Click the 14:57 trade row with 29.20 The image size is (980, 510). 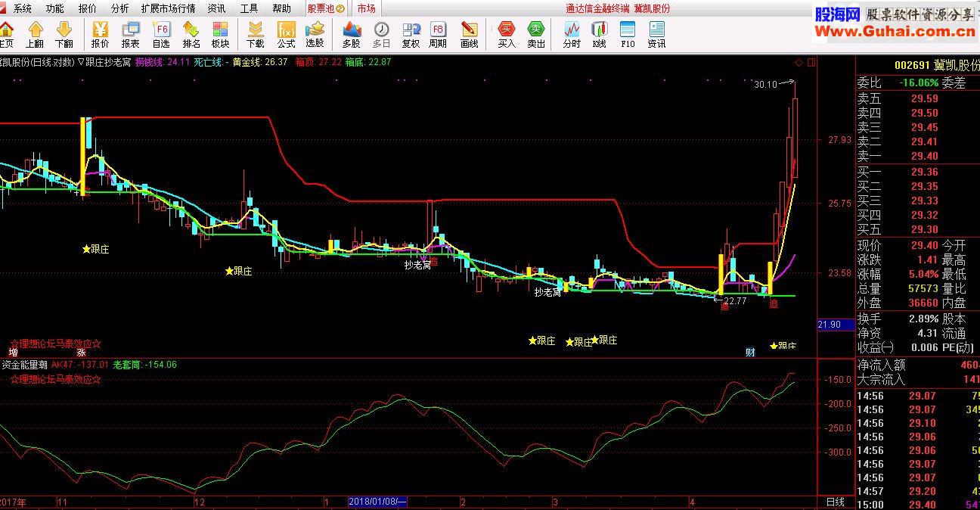(918, 491)
